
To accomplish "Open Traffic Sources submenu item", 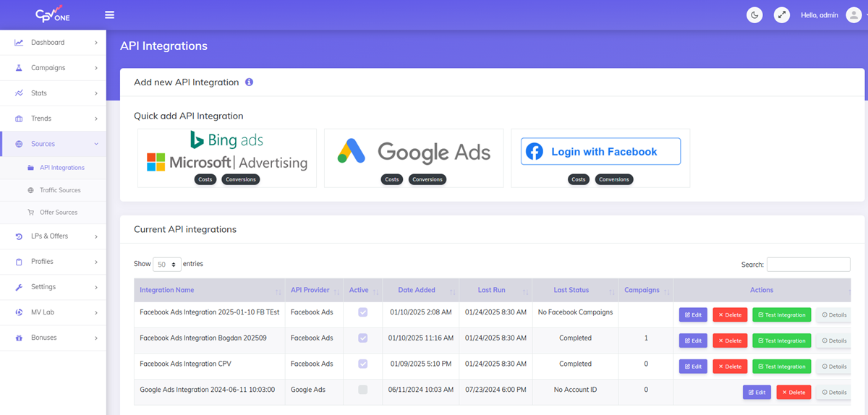I will 54,190.
